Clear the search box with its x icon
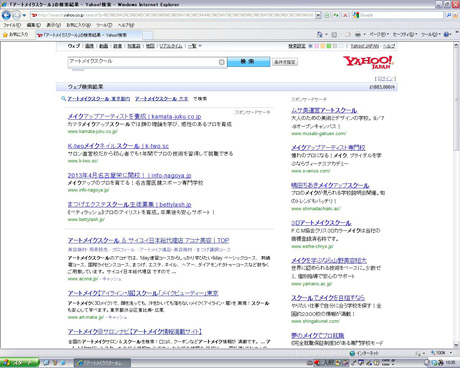The width and height of the screenshot is (460, 368). click(x=222, y=62)
